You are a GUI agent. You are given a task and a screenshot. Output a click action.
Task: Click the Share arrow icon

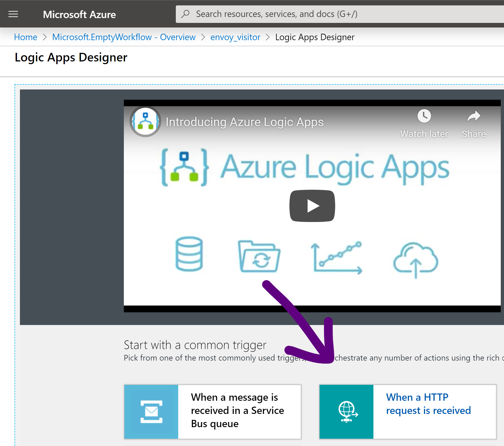pyautogui.click(x=474, y=116)
